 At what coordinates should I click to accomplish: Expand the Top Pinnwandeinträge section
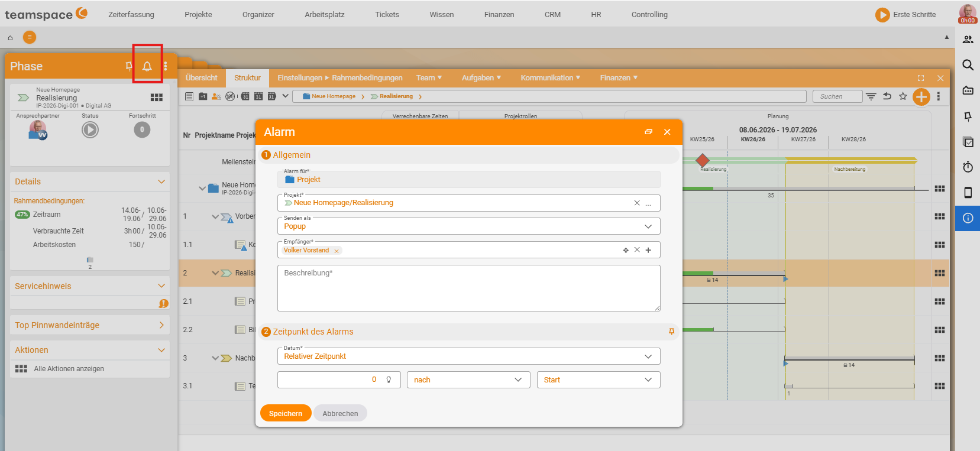(x=161, y=325)
